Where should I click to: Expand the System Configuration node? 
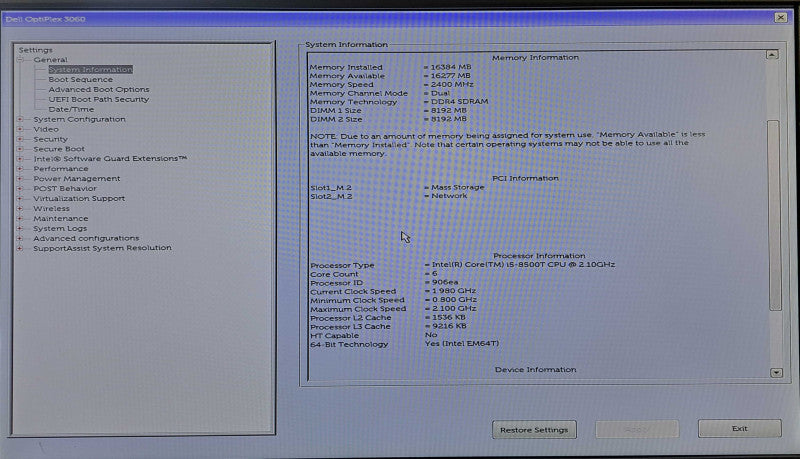20,119
